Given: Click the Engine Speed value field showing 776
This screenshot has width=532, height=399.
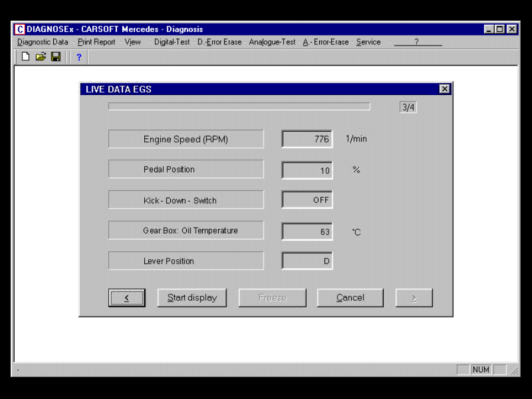Looking at the screenshot, I should pos(307,139).
